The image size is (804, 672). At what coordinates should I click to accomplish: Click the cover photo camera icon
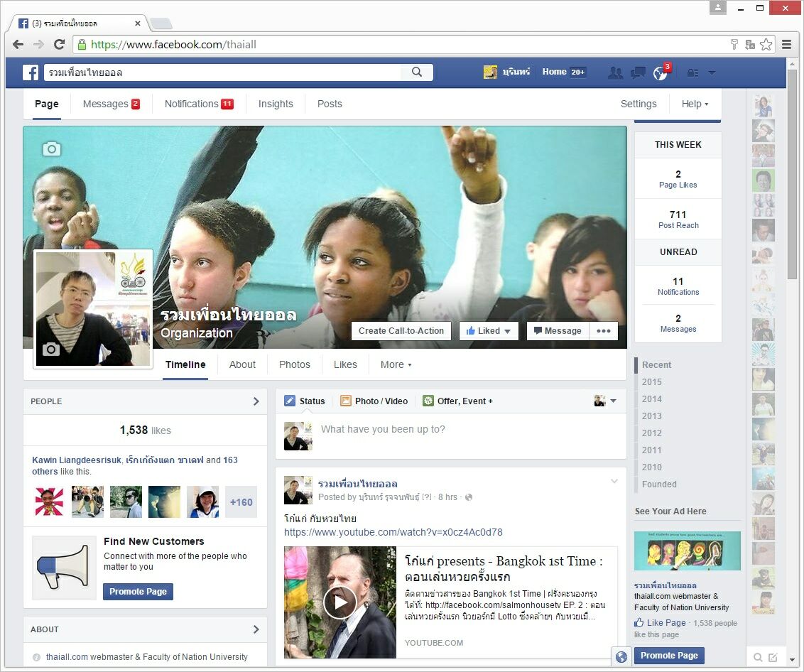point(52,148)
